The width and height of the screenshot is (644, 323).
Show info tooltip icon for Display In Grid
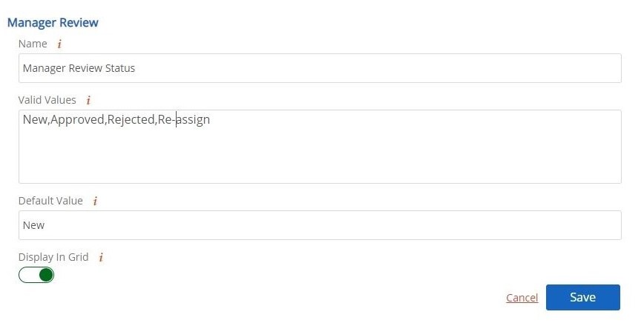pos(101,257)
